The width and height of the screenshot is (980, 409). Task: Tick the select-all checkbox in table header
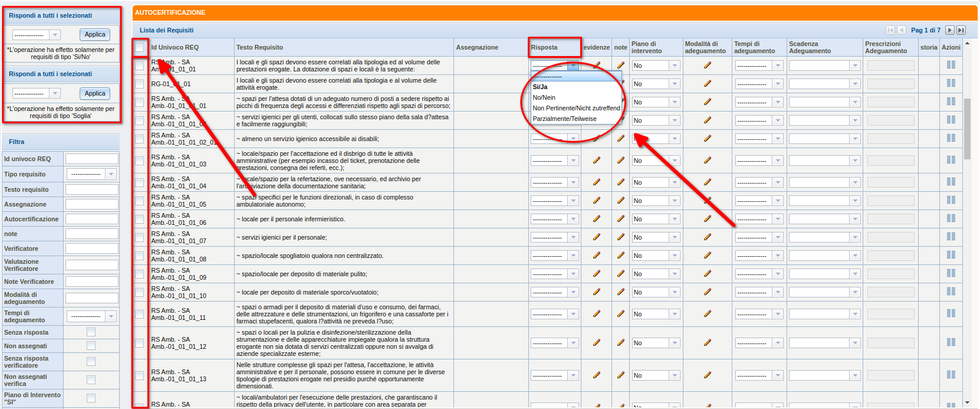139,47
